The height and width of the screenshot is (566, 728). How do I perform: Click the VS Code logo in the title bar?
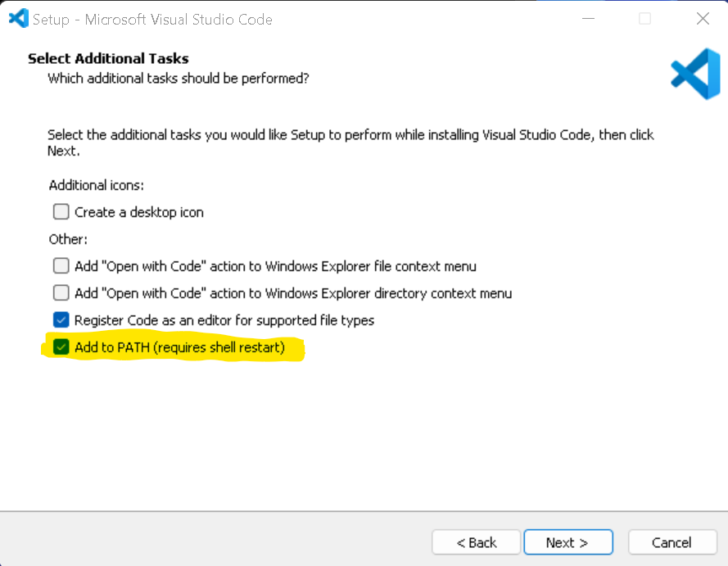(18, 17)
